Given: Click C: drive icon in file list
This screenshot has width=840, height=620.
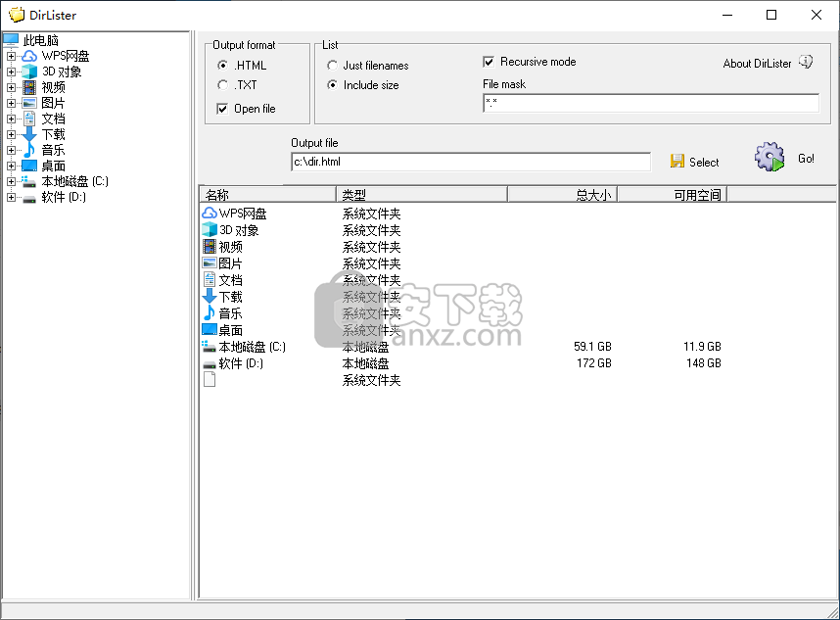Looking at the screenshot, I should tap(209, 346).
